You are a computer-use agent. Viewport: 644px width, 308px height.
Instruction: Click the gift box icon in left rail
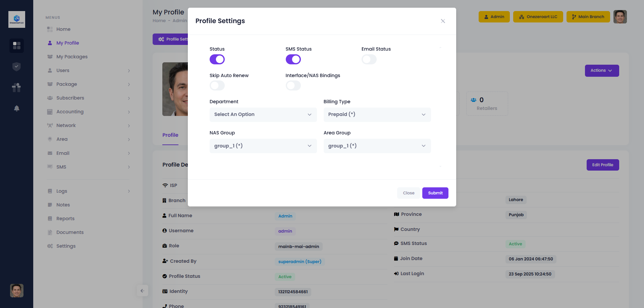tap(16, 87)
